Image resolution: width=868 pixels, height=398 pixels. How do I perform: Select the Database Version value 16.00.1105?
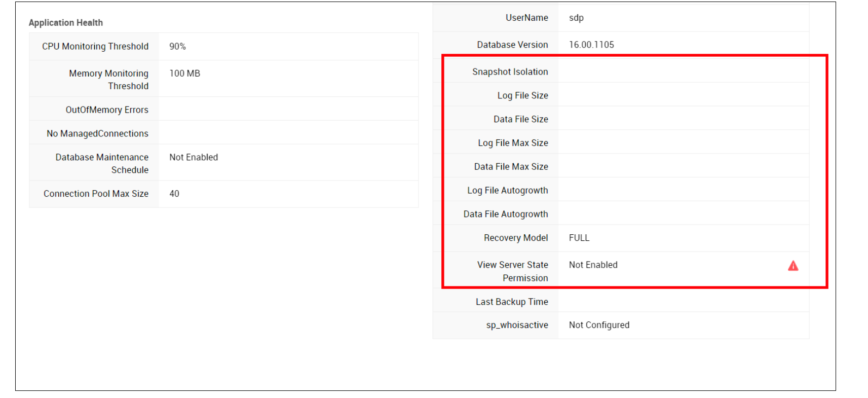click(x=591, y=45)
